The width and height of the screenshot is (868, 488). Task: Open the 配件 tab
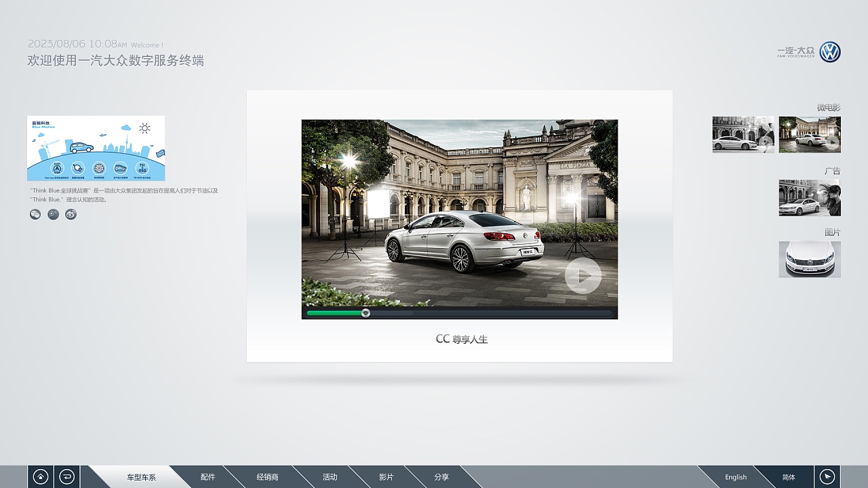point(208,477)
